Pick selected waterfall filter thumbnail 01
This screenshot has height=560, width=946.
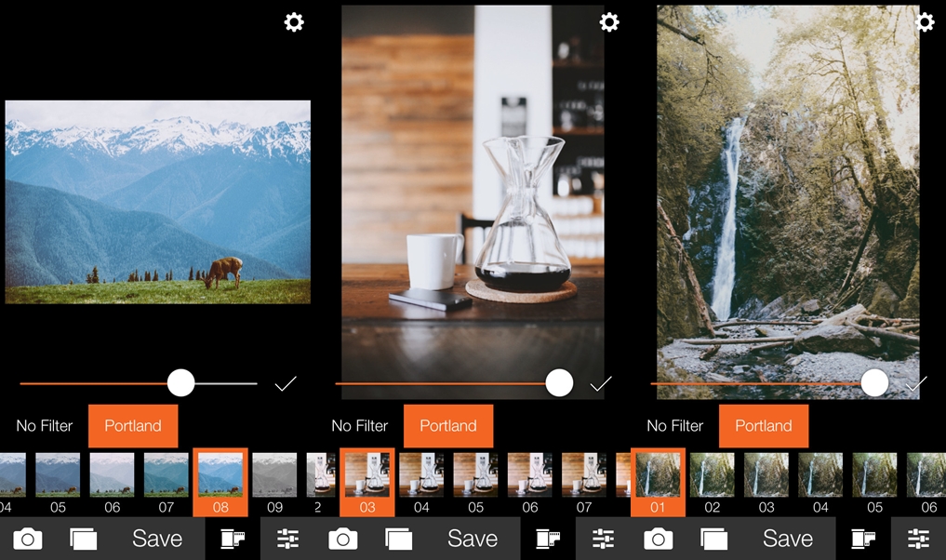coord(659,483)
